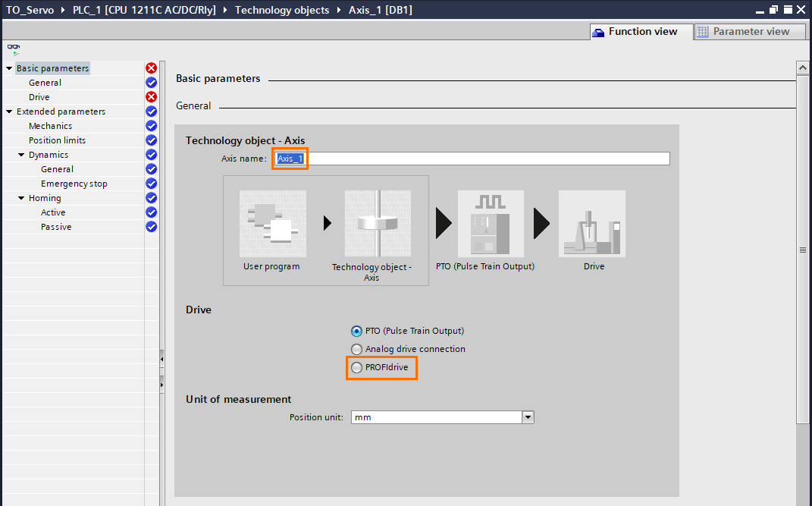Open Emergency stop in navigation tree
This screenshot has height=506, width=812.
pos(74,184)
